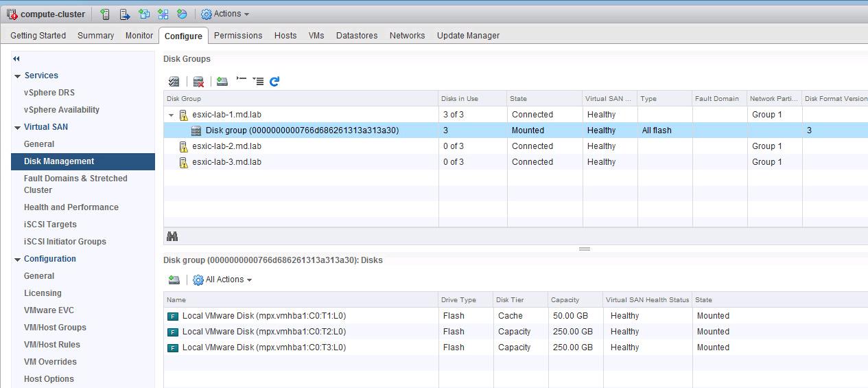Click the expand all rows icon

click(258, 81)
